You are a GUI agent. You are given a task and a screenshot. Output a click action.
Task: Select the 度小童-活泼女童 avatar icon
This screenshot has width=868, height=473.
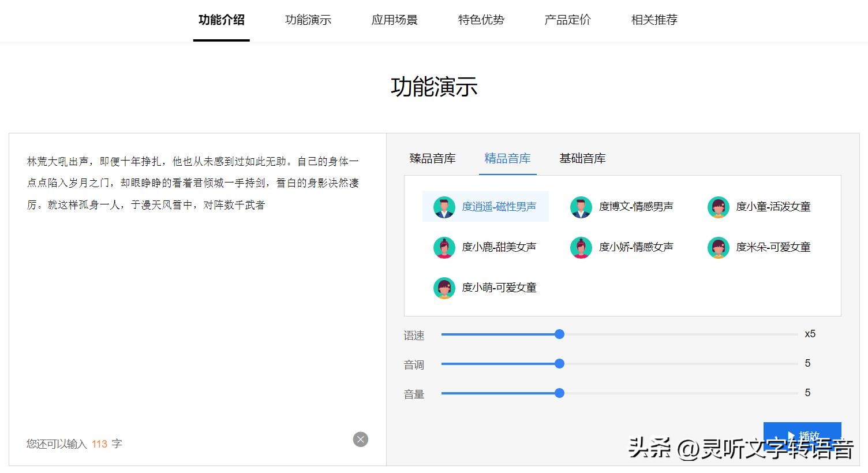tap(717, 207)
